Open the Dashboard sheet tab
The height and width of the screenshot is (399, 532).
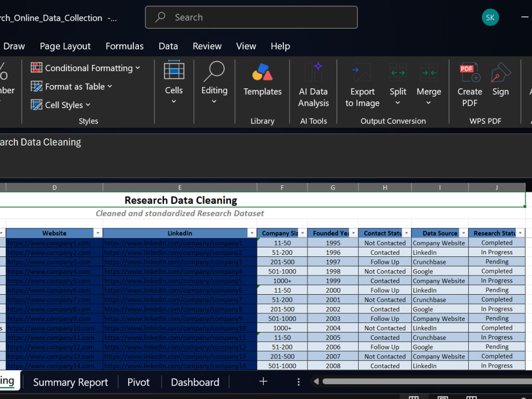[x=195, y=383]
